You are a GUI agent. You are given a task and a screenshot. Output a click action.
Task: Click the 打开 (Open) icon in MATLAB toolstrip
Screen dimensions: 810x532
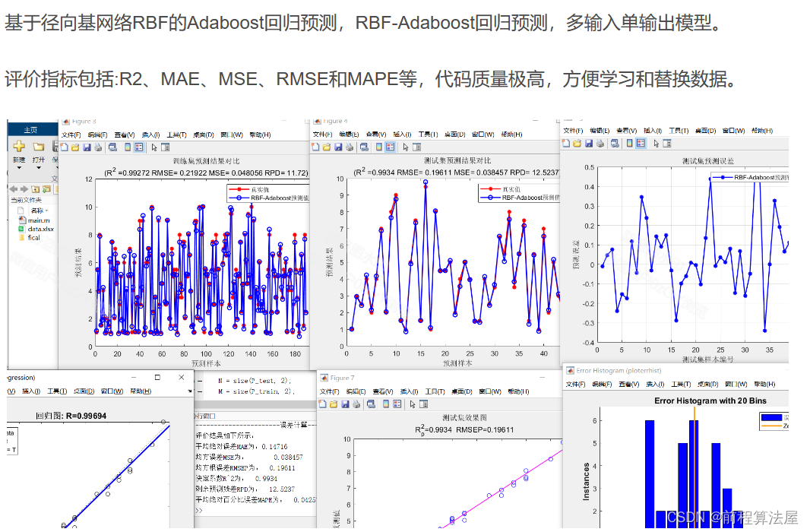(x=38, y=147)
